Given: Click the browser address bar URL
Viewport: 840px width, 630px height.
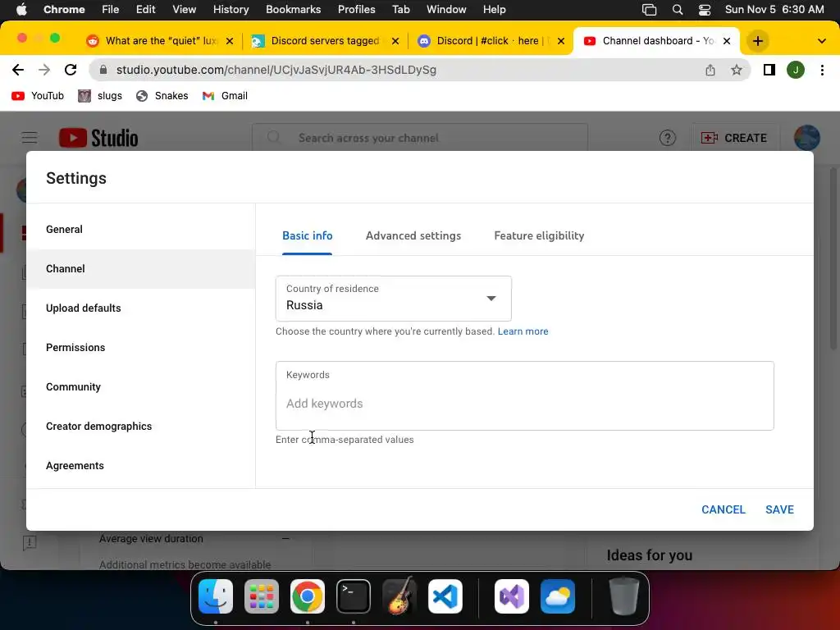Looking at the screenshot, I should point(276,70).
